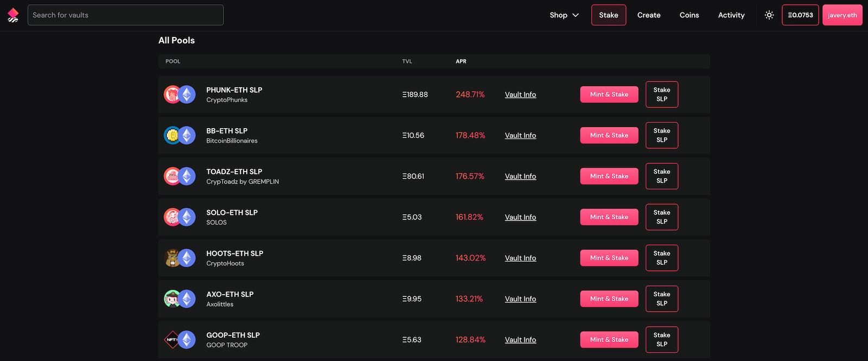Viewport: 868px width, 361px height.
Task: Stake SLP for HOOTS-ETH pool
Action: 662,258
